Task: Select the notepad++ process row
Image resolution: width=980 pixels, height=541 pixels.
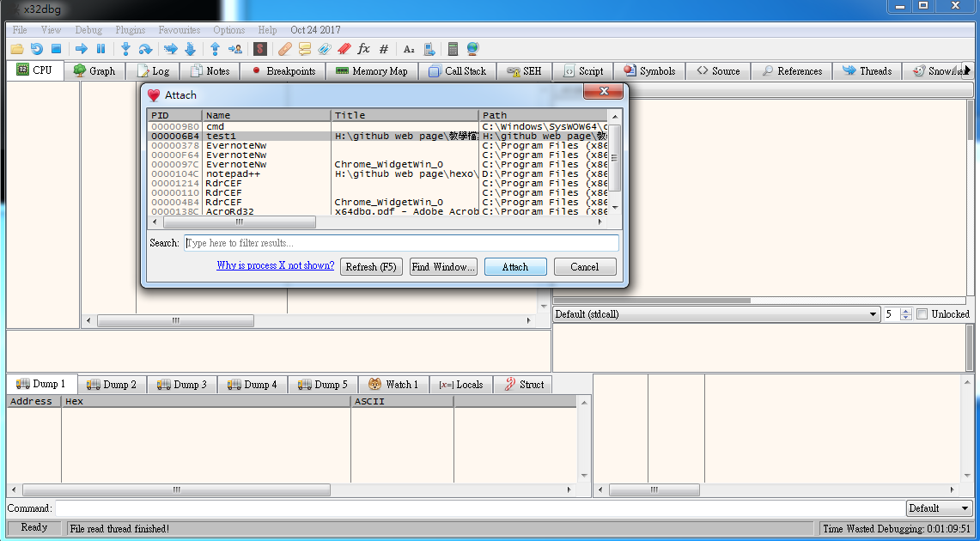Action: click(x=378, y=173)
